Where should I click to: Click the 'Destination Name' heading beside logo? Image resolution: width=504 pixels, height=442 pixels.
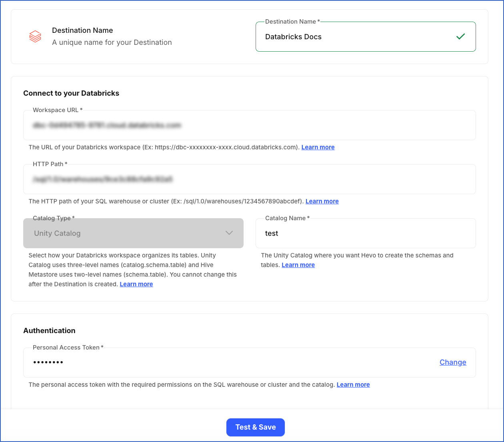pyautogui.click(x=82, y=30)
